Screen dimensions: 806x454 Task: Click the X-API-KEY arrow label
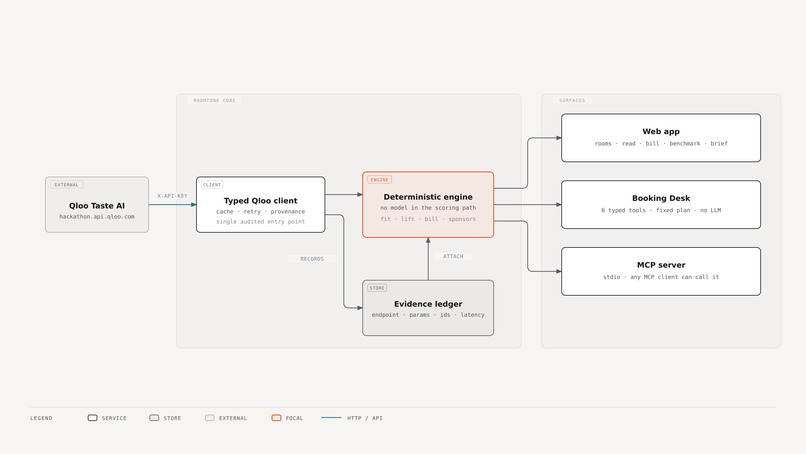(172, 196)
